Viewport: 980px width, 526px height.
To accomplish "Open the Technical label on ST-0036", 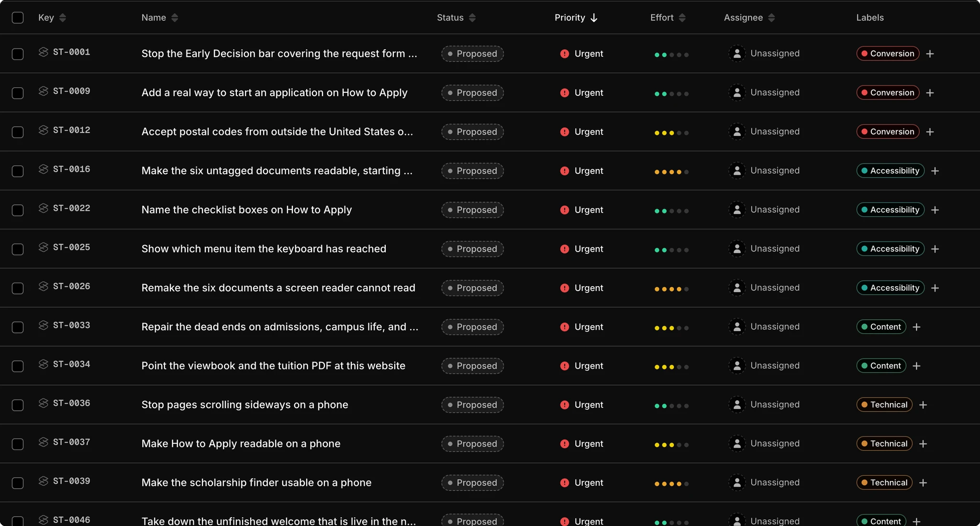I will (884, 405).
